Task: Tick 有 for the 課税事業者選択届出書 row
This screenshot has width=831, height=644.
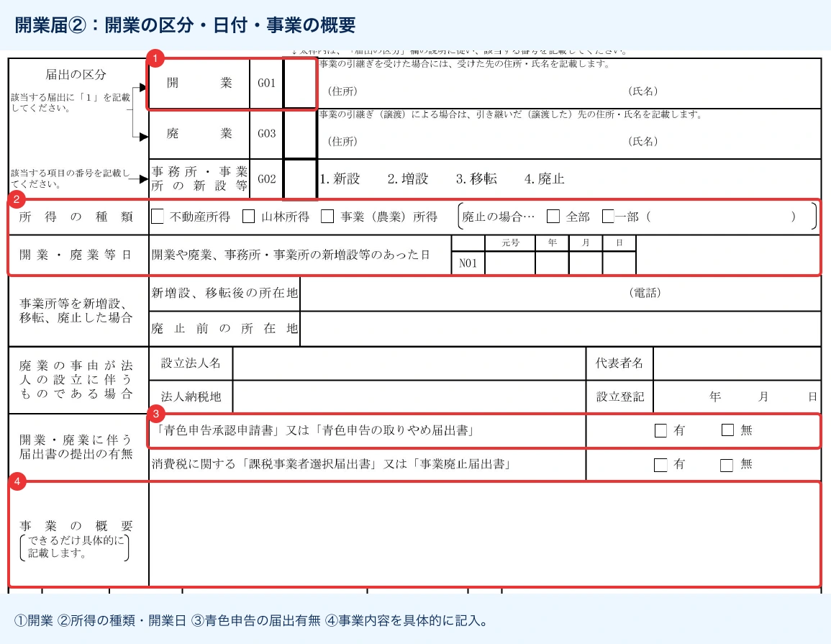Action: pyautogui.click(x=661, y=465)
